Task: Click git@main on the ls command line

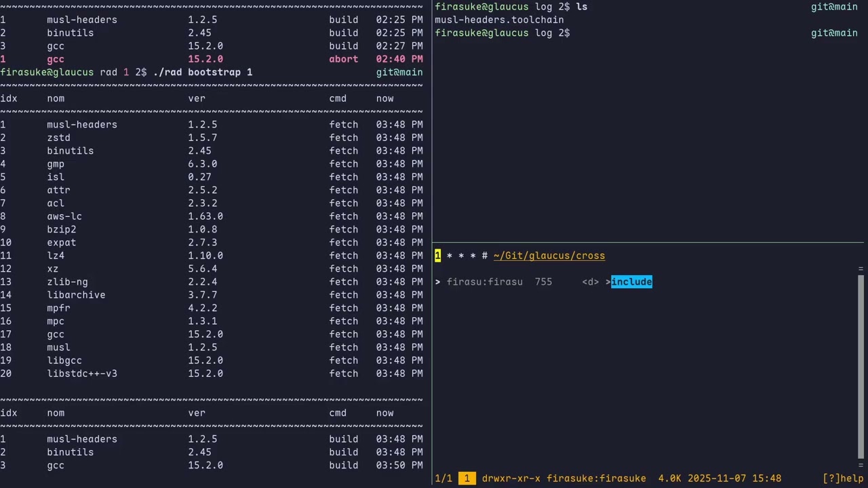Action: tap(834, 7)
